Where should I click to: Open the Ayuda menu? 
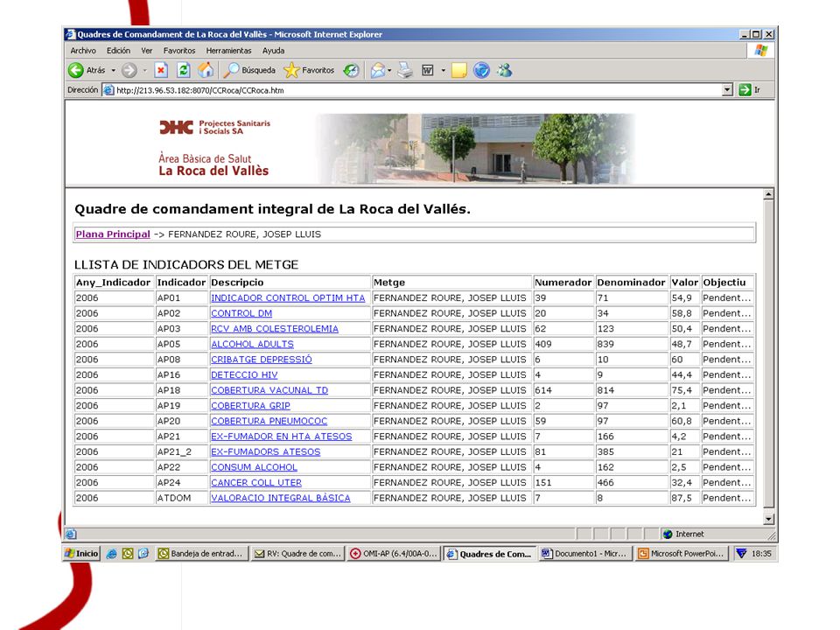[x=273, y=51]
